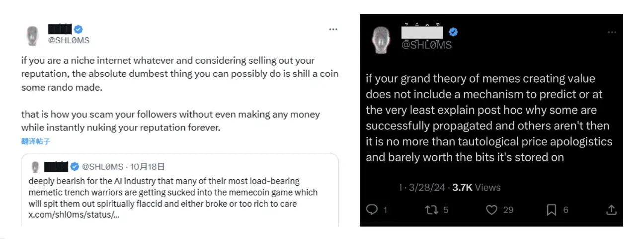644x239 pixels.
Task: Open the quoted tweet about memecoin game
Action: (x=174, y=192)
